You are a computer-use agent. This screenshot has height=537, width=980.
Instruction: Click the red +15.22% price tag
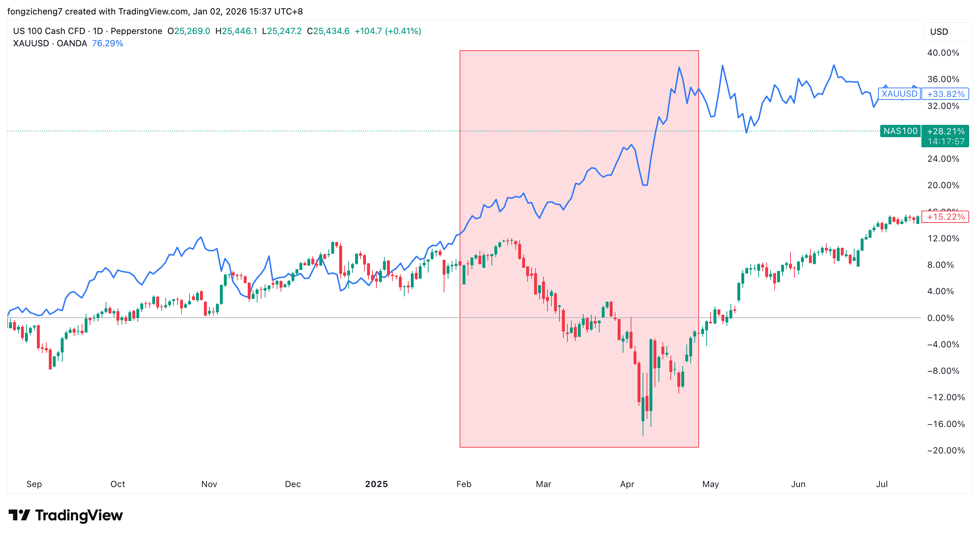pos(945,217)
